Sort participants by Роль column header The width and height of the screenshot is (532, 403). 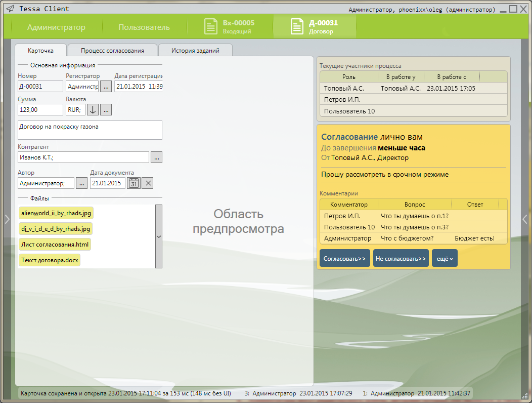(349, 77)
